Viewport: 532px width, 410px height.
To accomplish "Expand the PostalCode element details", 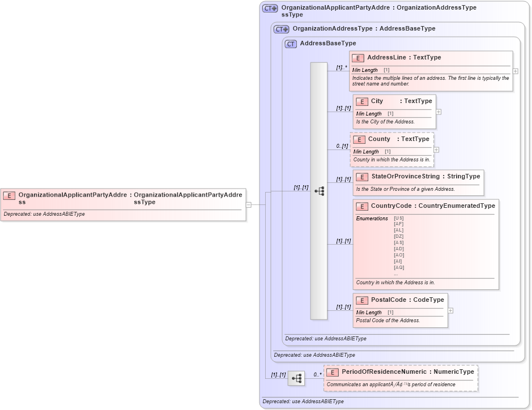I will click(450, 310).
